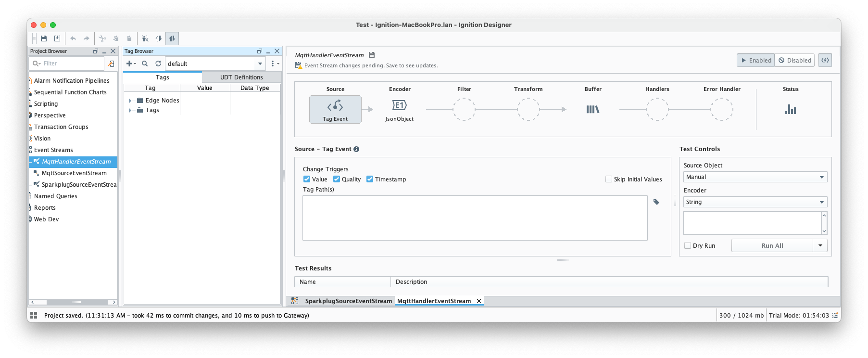Open the Source Object Manual dropdown
868x358 pixels.
pos(755,177)
